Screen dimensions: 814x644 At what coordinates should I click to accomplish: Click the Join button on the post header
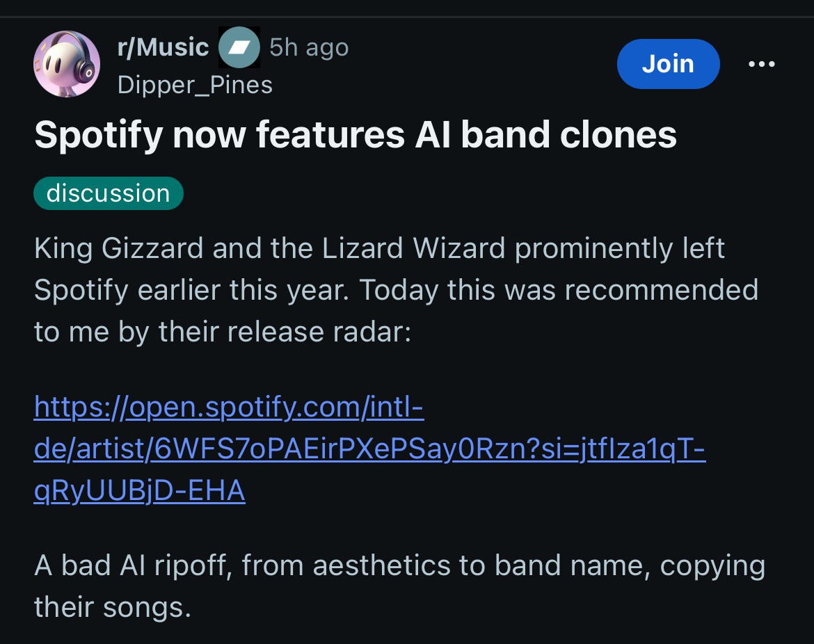[x=668, y=63]
